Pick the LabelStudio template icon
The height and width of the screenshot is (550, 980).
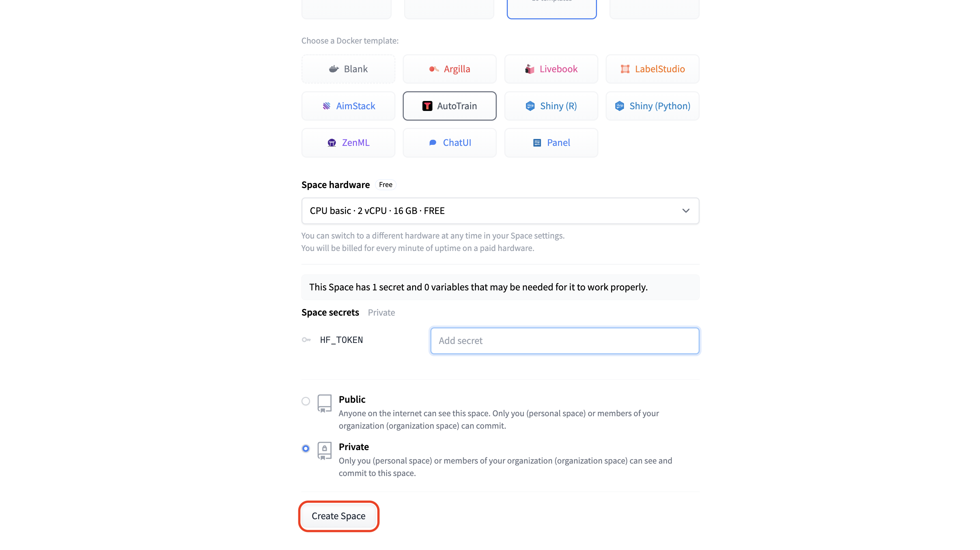625,69
